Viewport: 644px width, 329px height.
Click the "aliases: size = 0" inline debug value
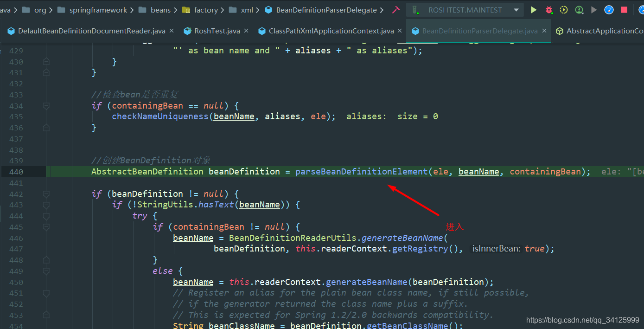click(392, 116)
